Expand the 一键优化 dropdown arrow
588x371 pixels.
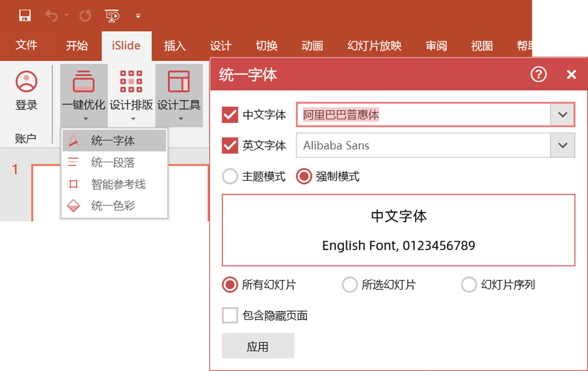(86, 119)
